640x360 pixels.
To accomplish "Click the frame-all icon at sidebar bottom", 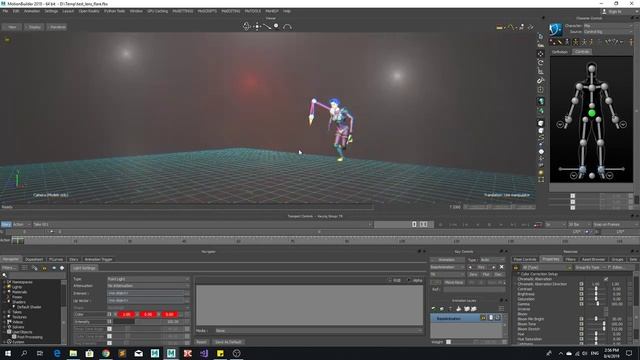I will point(541,179).
